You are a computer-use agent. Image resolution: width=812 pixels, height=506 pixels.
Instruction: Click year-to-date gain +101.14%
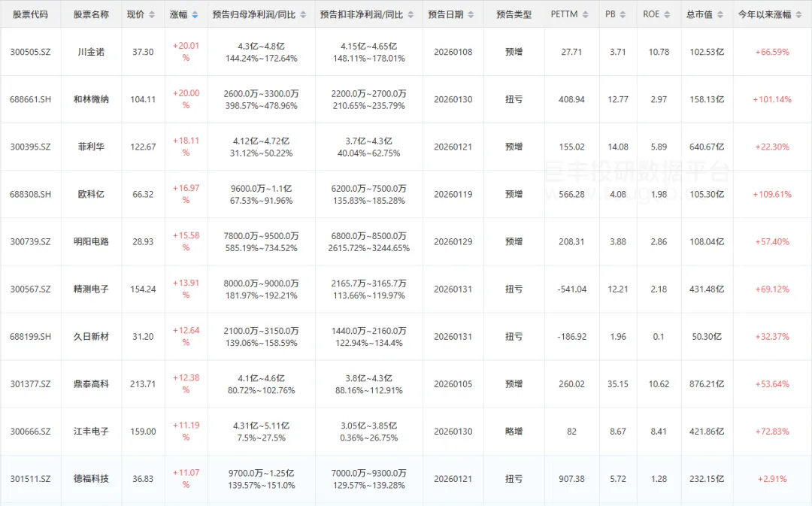tap(772, 99)
